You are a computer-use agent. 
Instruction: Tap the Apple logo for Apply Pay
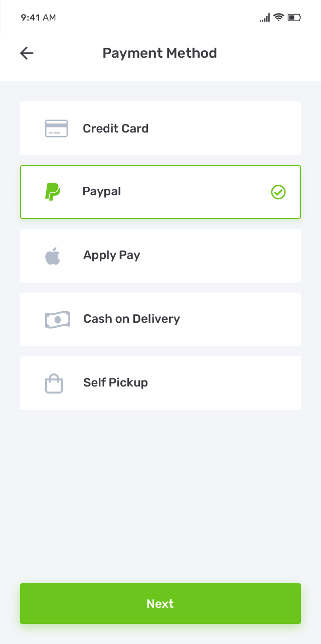52,255
